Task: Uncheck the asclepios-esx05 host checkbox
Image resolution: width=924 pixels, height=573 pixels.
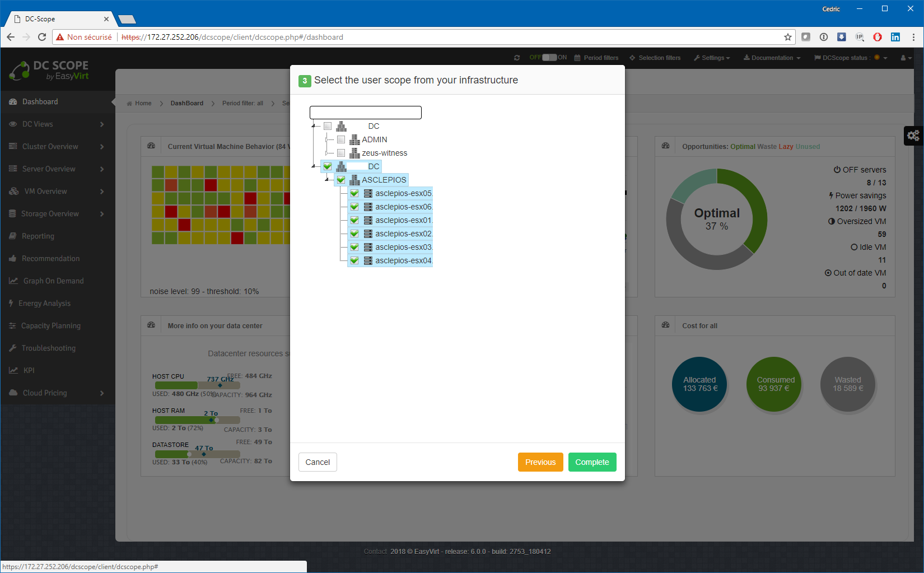Action: point(354,193)
